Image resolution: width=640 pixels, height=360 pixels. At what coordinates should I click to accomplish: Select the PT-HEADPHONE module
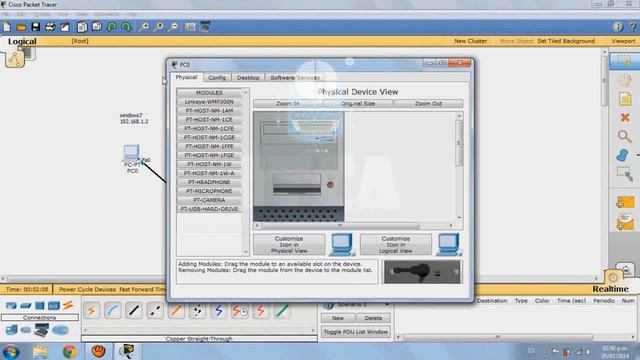click(x=209, y=182)
